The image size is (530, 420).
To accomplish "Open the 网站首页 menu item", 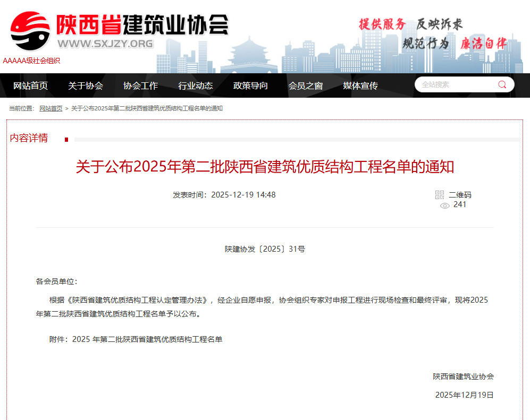I will [29, 85].
